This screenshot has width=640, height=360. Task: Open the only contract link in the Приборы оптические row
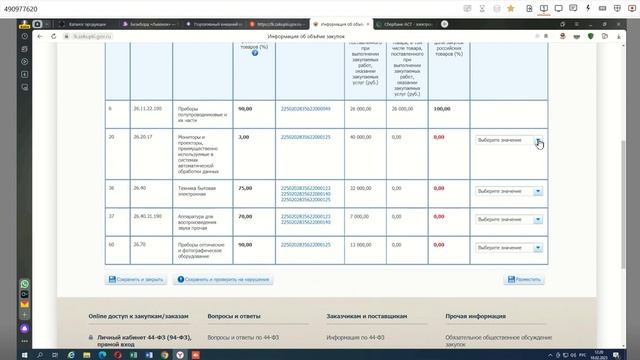pos(306,245)
